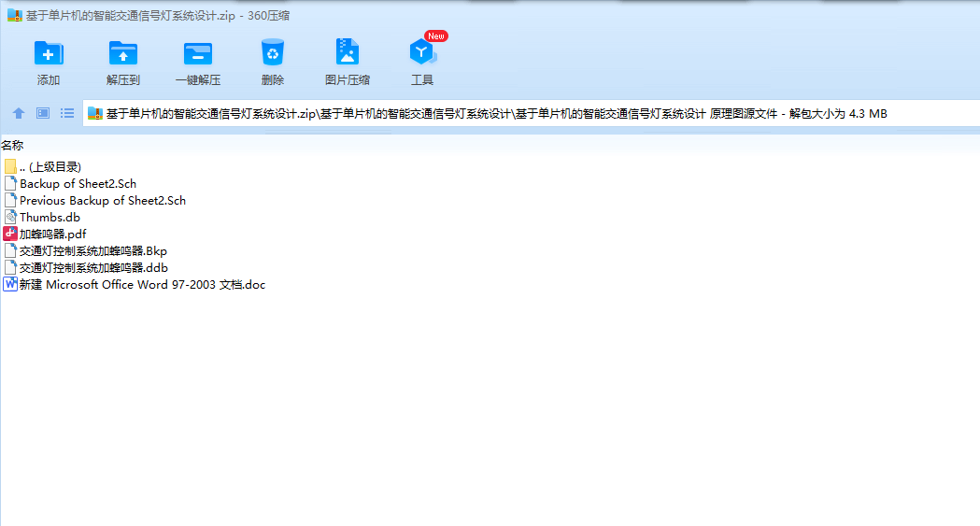Select the file name 加蜂鸣器.pdf
980x526 pixels.
(x=53, y=235)
